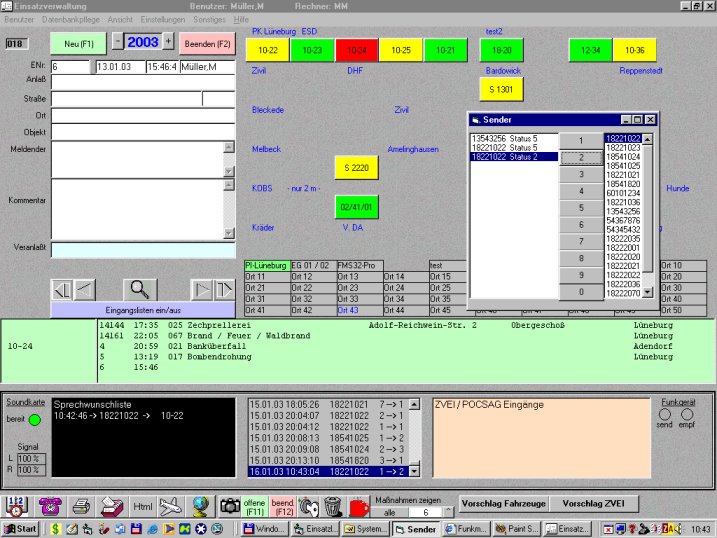This screenshot has height=538, width=717.
Task: Click the trash can icon
Action: [x=334, y=506]
